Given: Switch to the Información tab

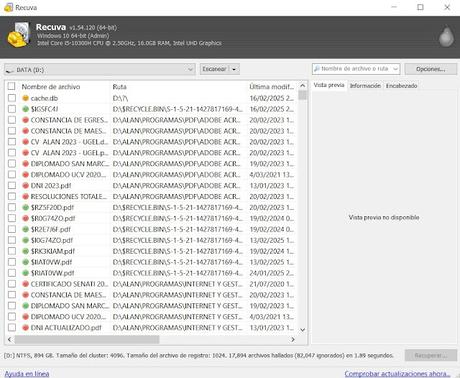Looking at the screenshot, I should click(365, 86).
